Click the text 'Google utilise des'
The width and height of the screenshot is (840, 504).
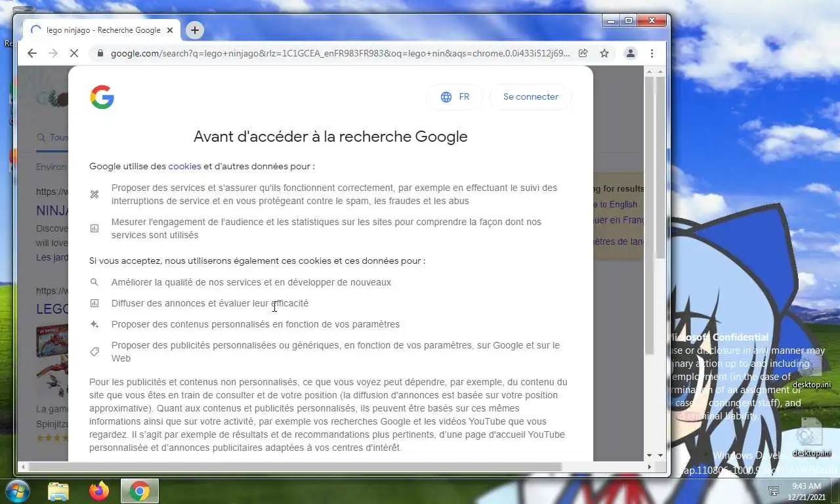click(x=128, y=167)
